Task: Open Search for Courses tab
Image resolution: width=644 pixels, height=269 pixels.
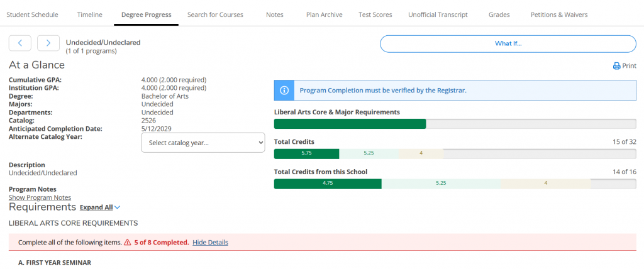Action: point(215,14)
